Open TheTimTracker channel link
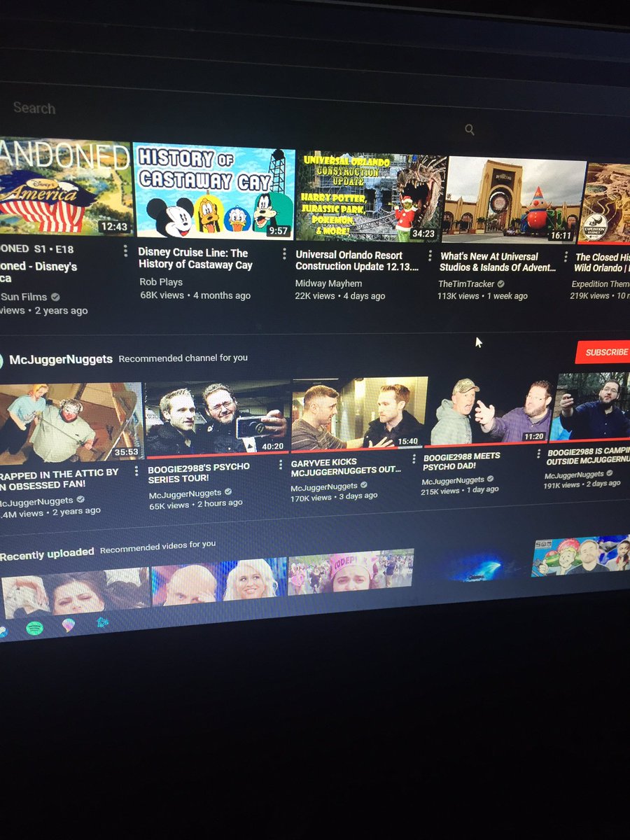 (x=466, y=284)
